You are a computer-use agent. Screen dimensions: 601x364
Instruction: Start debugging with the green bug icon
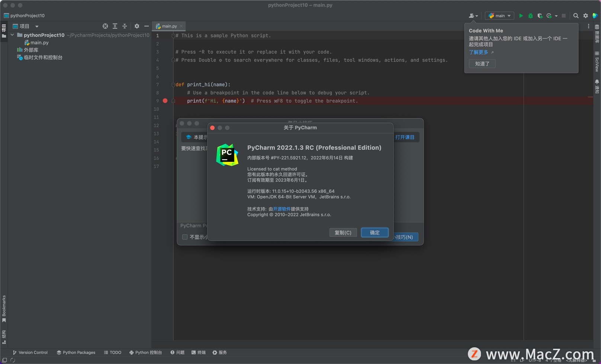pos(530,16)
